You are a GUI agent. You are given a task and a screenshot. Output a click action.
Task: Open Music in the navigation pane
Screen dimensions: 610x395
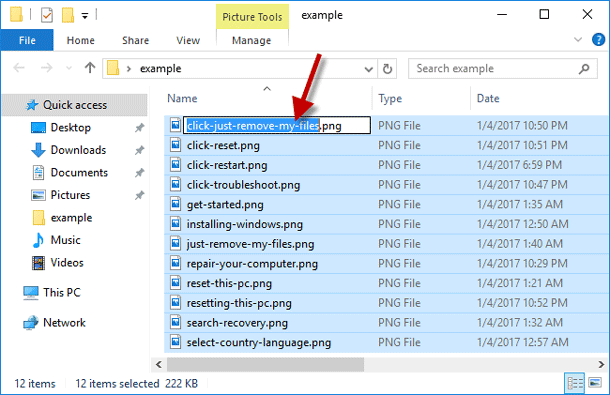coord(65,240)
